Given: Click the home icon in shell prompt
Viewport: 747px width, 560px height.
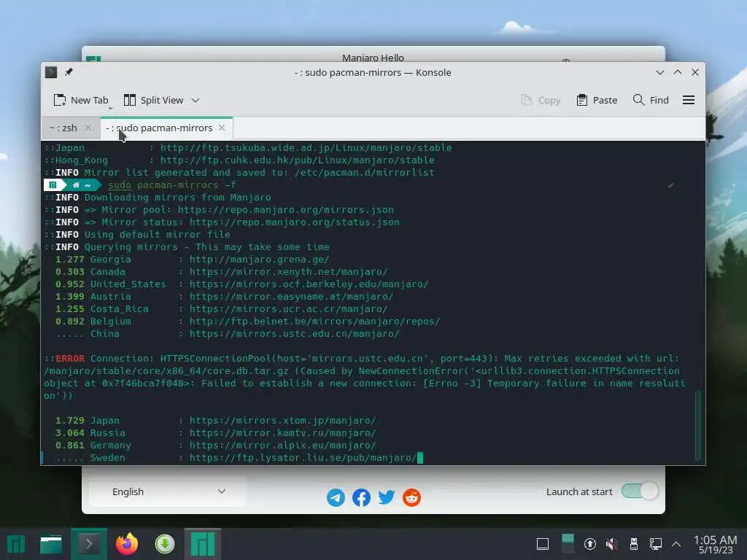Looking at the screenshot, I should 76,184.
